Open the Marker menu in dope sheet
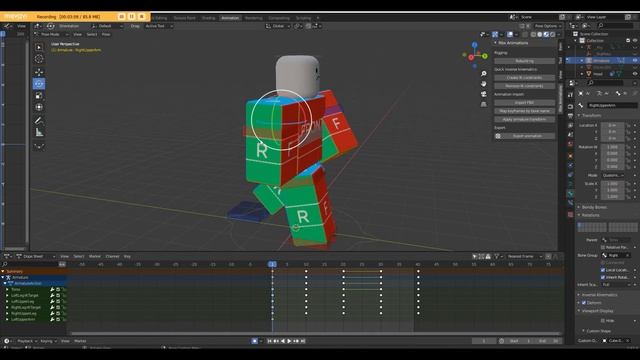Screen dimensions: 640x360 point(95,256)
